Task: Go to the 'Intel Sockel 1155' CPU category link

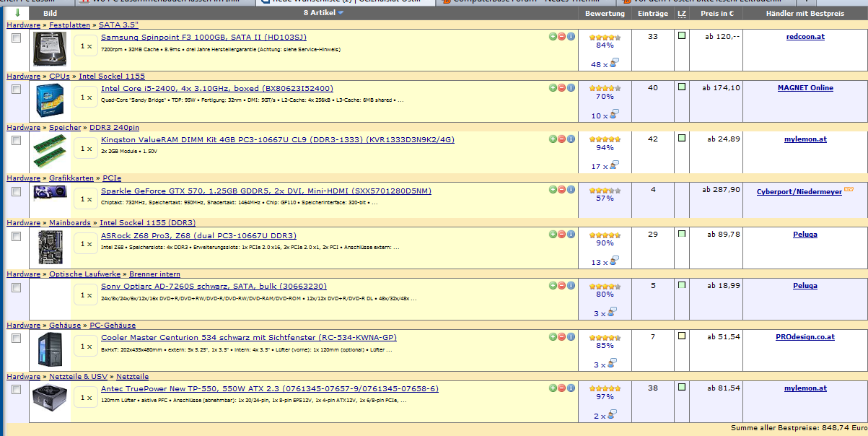Action: click(112, 76)
